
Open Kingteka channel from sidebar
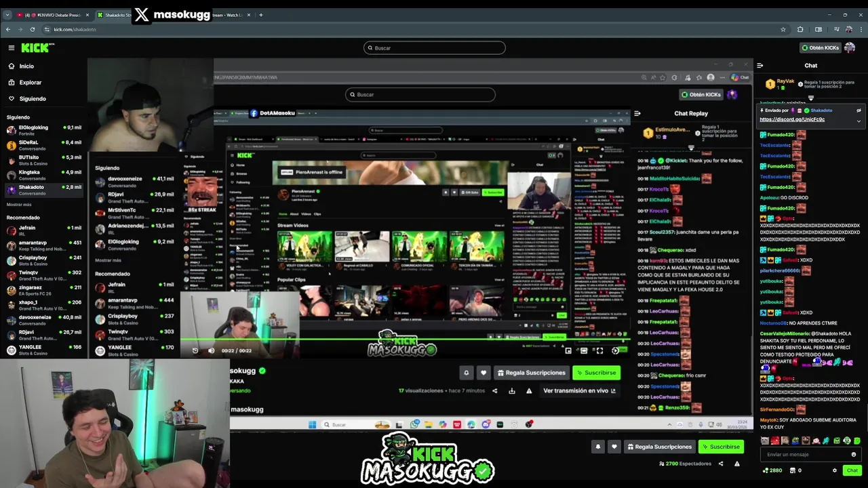coord(43,175)
